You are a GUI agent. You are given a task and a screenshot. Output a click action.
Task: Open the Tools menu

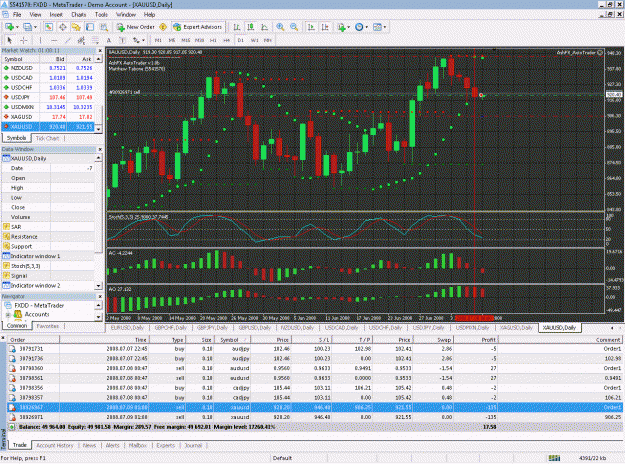[x=101, y=14]
